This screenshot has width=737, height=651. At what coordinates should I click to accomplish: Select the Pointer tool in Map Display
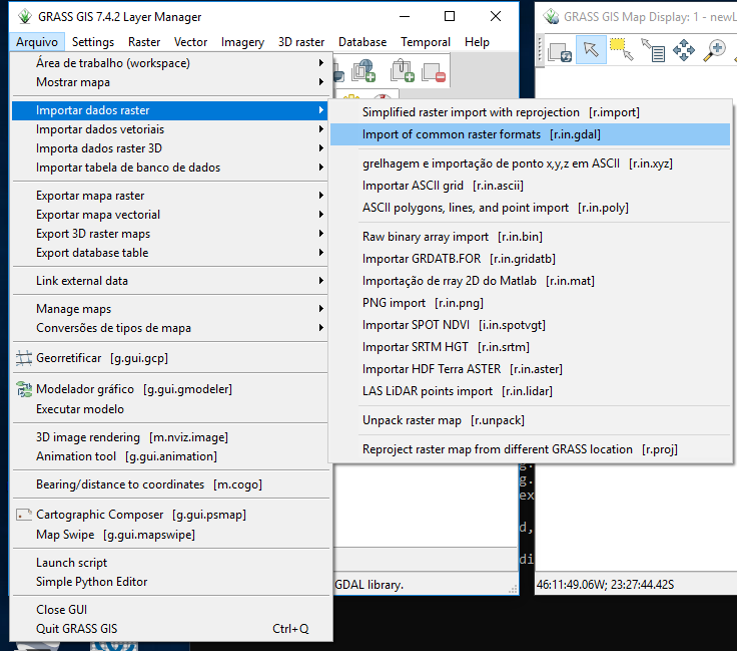(591, 49)
